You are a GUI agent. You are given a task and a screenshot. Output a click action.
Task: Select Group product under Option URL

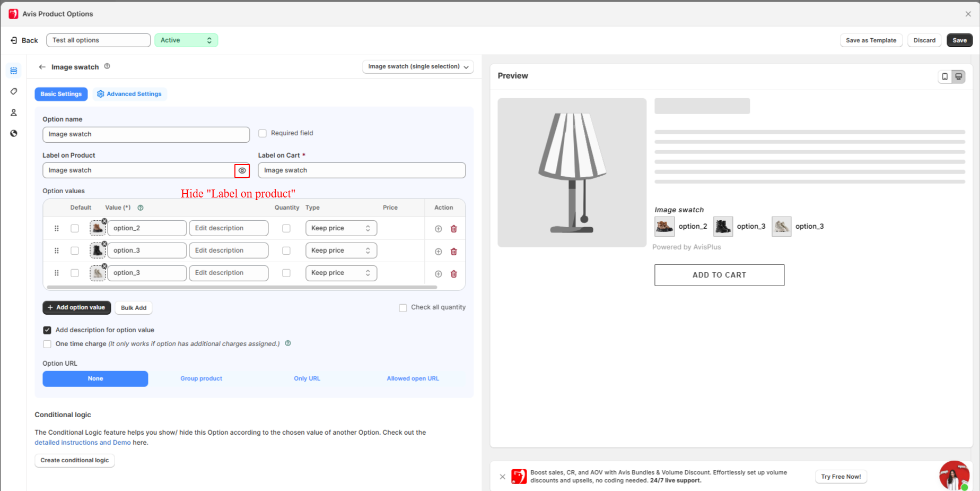(201, 378)
